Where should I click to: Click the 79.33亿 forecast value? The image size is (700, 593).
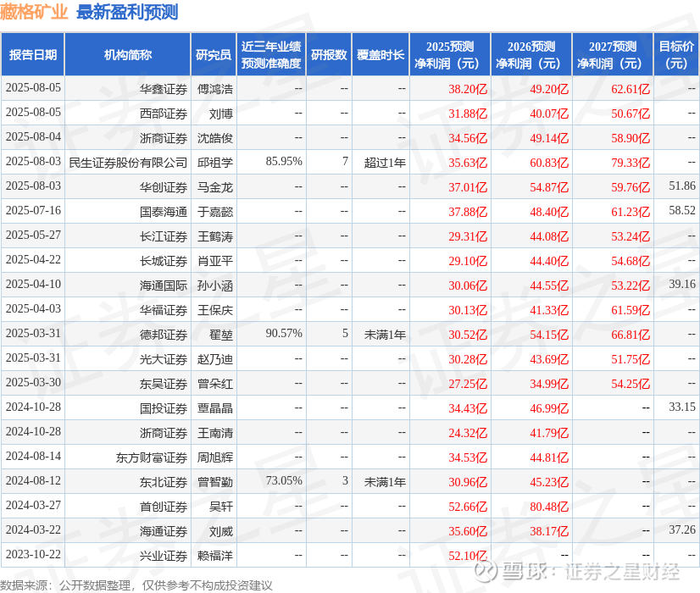pyautogui.click(x=631, y=163)
